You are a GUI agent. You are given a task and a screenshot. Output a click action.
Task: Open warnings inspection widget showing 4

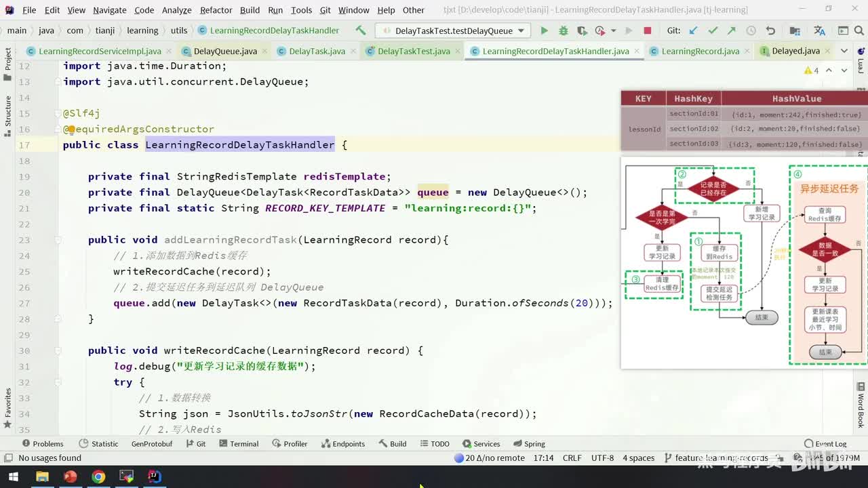[x=812, y=70]
